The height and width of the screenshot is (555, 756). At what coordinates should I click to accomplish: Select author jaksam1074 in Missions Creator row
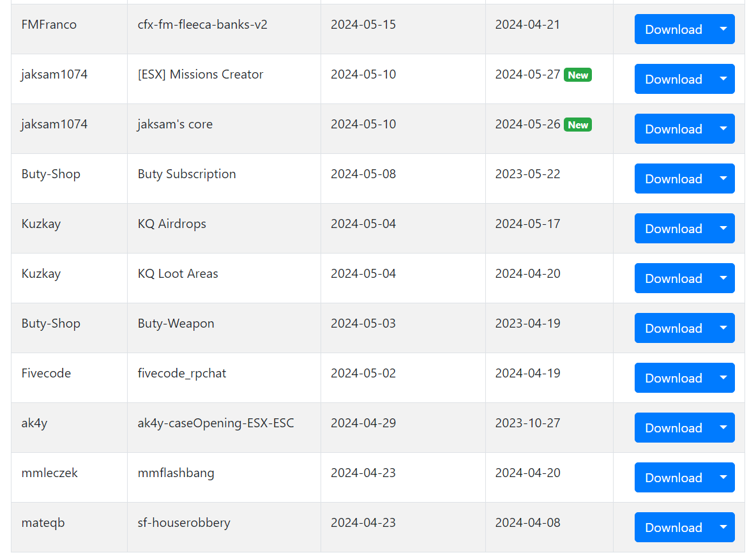click(54, 75)
